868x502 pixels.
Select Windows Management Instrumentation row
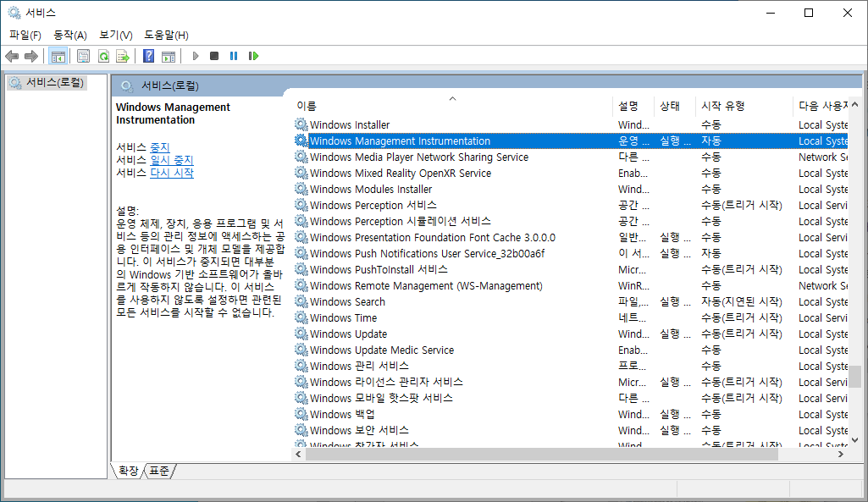(x=571, y=141)
